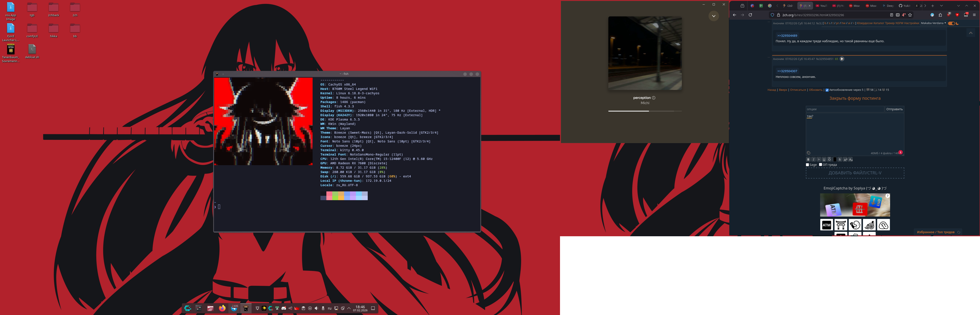Viewport: 980px width, 315px height.
Task: Open the Firefox extensions puzzle icon
Action: tap(940, 15)
